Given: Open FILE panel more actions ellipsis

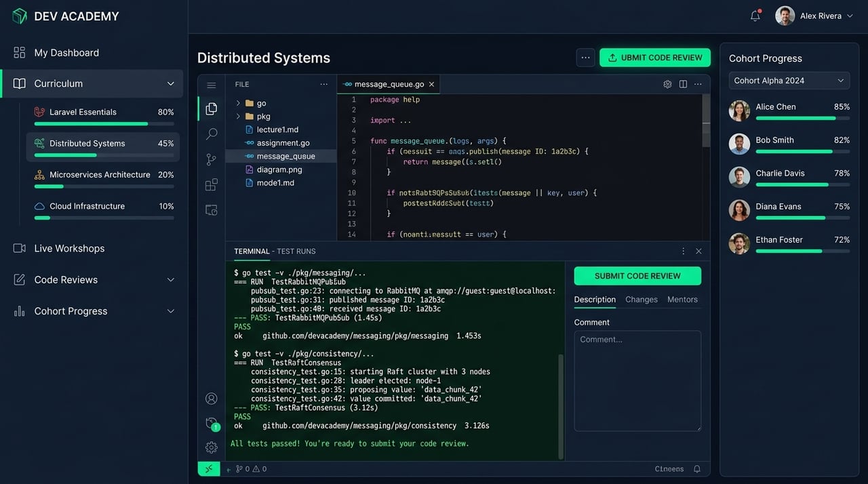Looking at the screenshot, I should pyautogui.click(x=323, y=84).
